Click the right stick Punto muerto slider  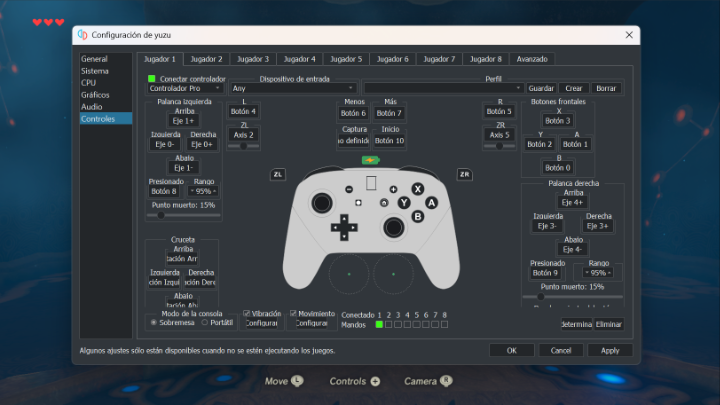pos(573,297)
